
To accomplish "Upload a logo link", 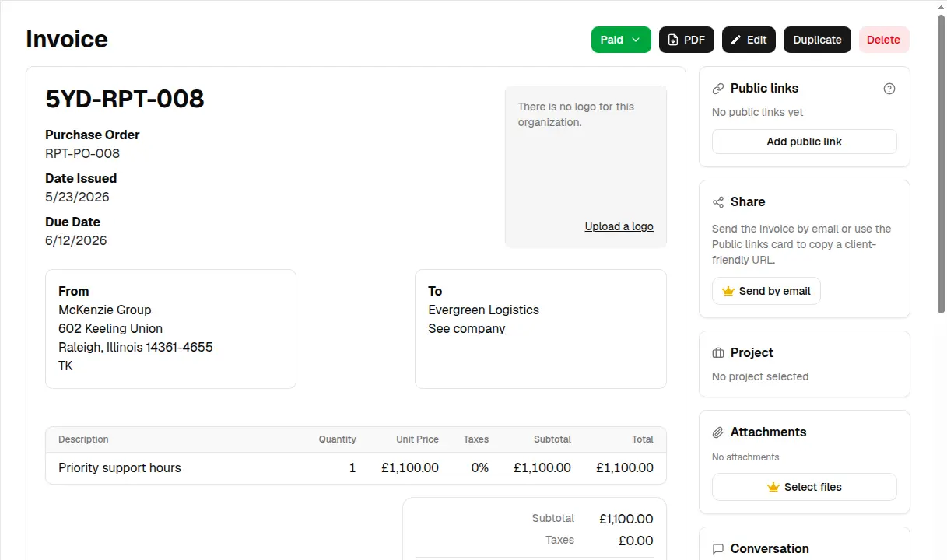I will click(x=619, y=226).
